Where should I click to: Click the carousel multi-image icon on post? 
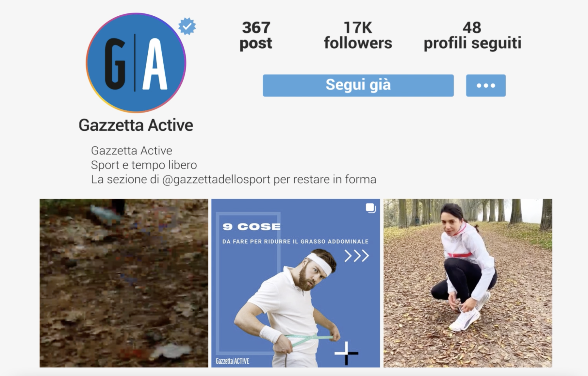370,208
